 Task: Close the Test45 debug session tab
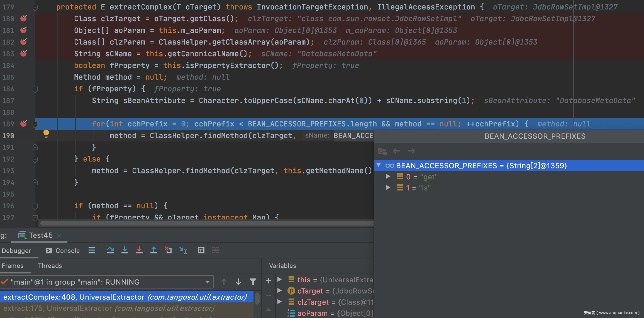coord(59,236)
